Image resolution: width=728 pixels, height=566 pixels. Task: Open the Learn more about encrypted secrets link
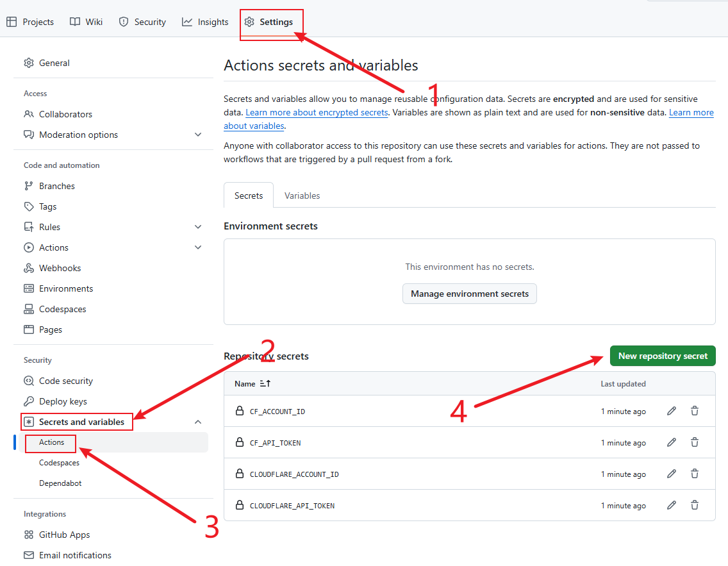tap(317, 112)
